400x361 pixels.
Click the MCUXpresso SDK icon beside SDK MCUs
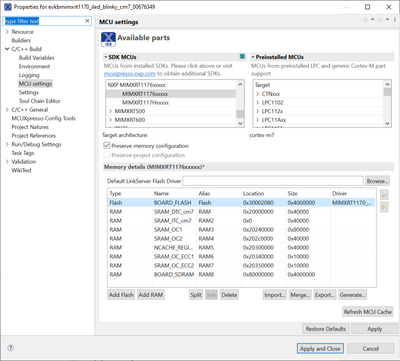[x=242, y=57]
